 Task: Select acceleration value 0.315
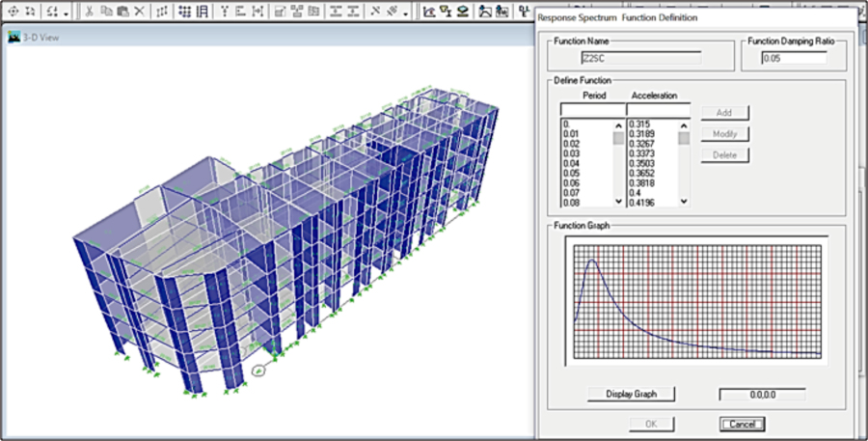pyautogui.click(x=639, y=124)
